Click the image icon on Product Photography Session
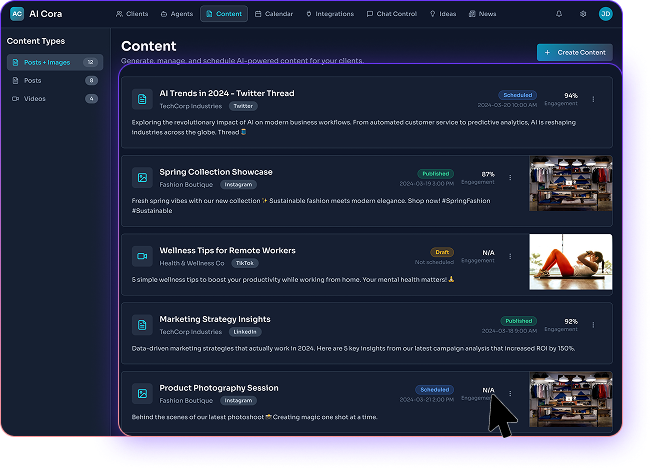The height and width of the screenshot is (471, 653). click(x=142, y=393)
